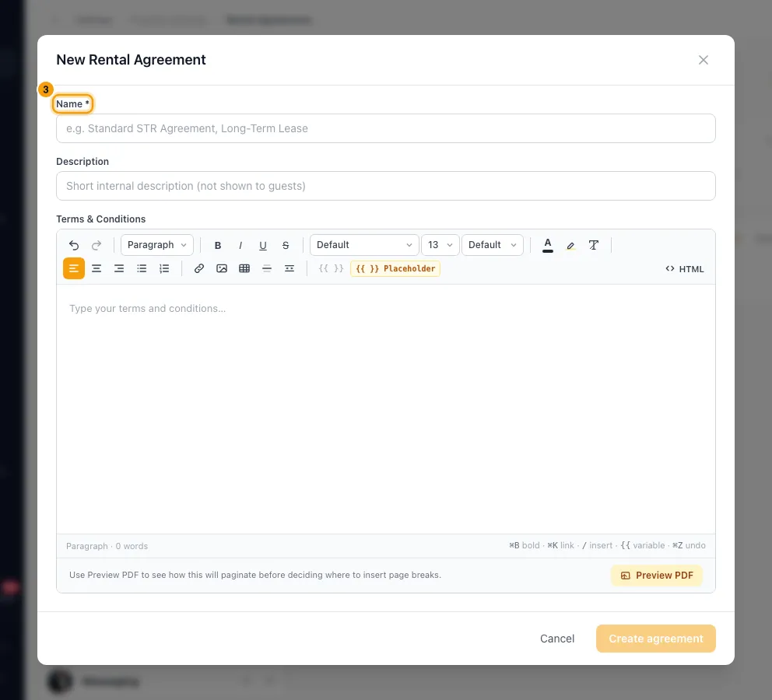The image size is (772, 700).
Task: Undo the last edit in the editor
Action: pos(74,245)
